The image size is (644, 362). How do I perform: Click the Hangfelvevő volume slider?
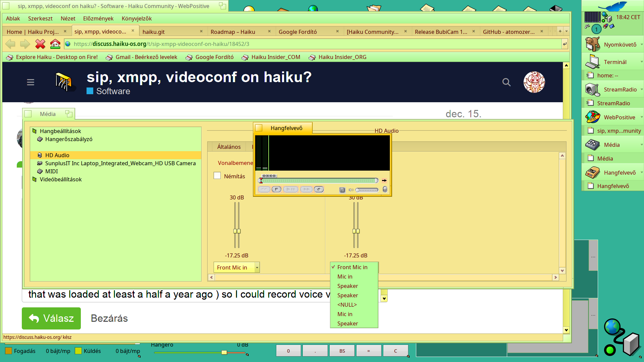[x=367, y=190]
